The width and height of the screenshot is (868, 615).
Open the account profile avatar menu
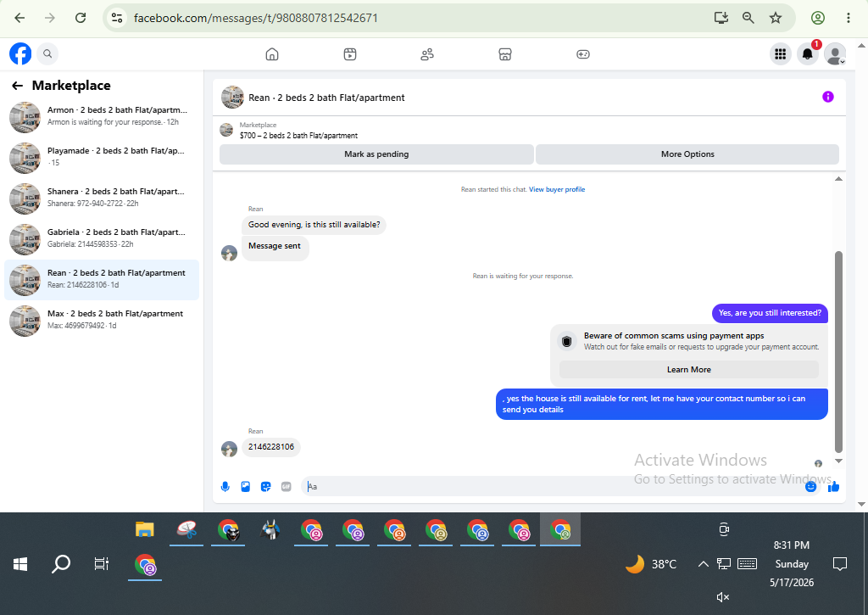[835, 53]
